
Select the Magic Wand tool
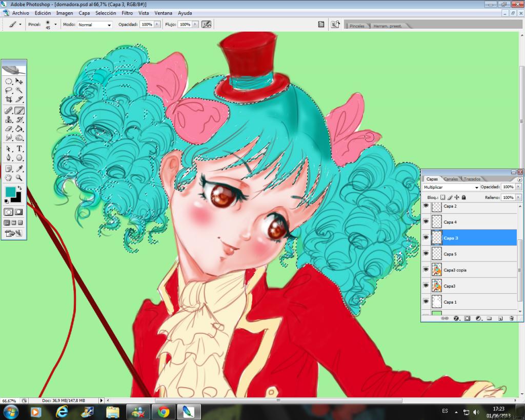pyautogui.click(x=19, y=90)
